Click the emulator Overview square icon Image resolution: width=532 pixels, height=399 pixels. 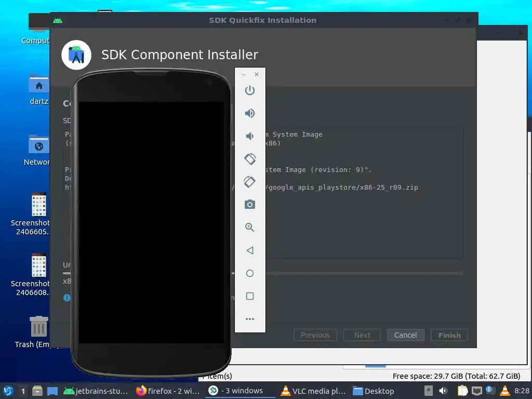(250, 296)
